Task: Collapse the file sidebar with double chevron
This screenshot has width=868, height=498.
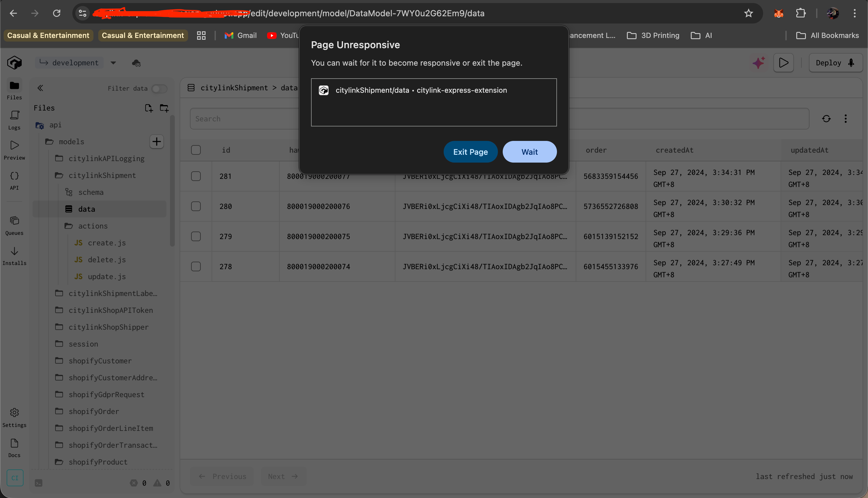Action: pos(40,88)
